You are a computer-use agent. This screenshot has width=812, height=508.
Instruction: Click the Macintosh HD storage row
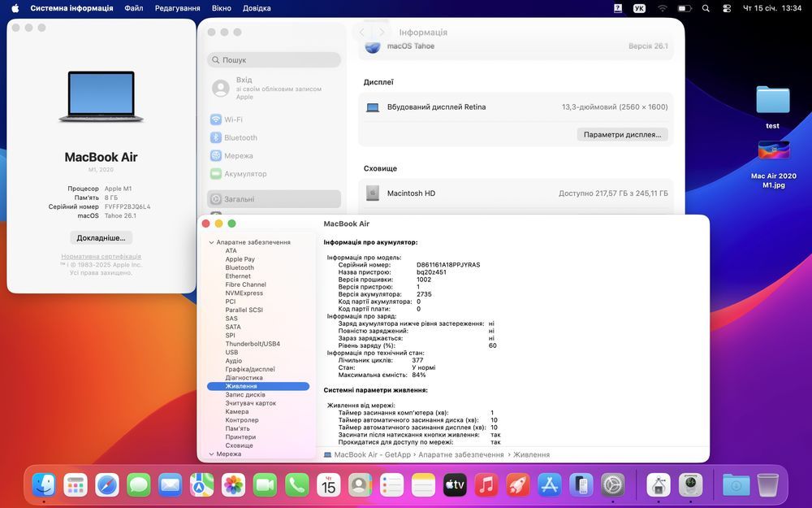coord(516,193)
